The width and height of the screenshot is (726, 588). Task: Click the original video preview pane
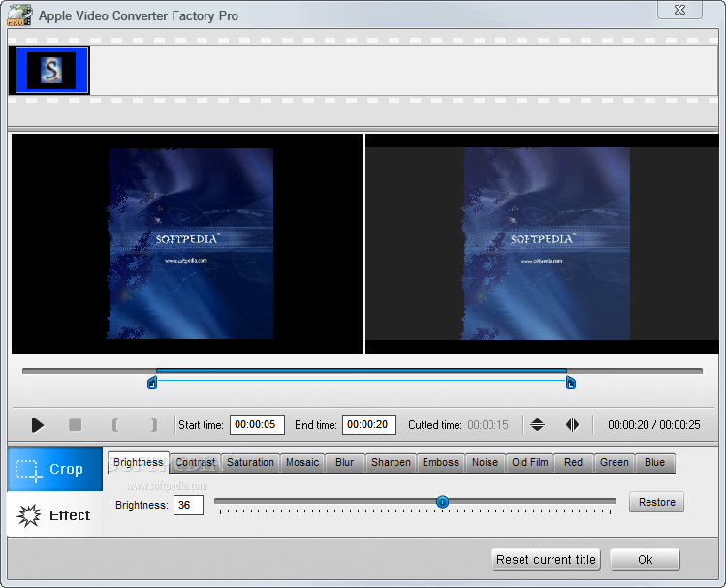[187, 244]
